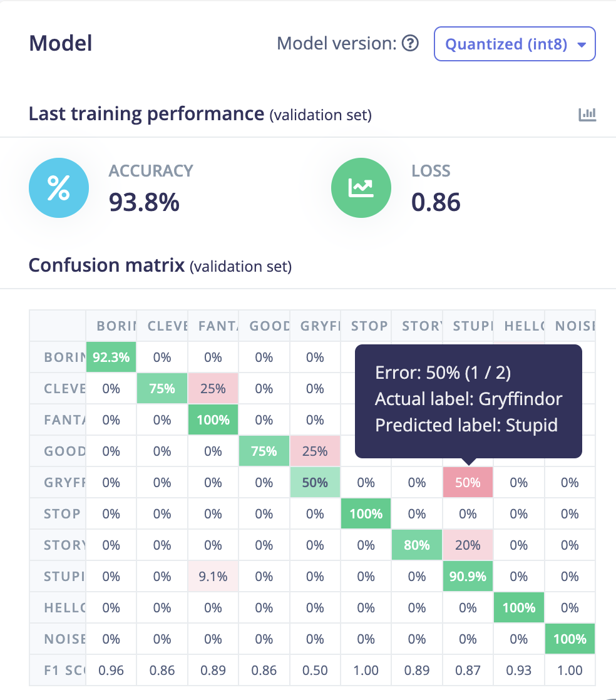Viewport: 616px width, 700px height.
Task: Select the 90.9% diagonal cell
Action: pos(468,577)
